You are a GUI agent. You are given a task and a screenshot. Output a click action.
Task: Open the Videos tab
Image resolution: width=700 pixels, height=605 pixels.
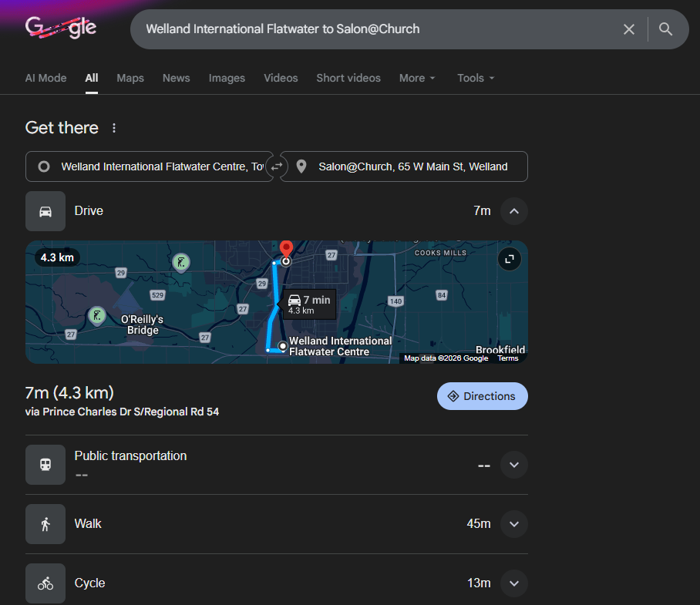pos(281,78)
